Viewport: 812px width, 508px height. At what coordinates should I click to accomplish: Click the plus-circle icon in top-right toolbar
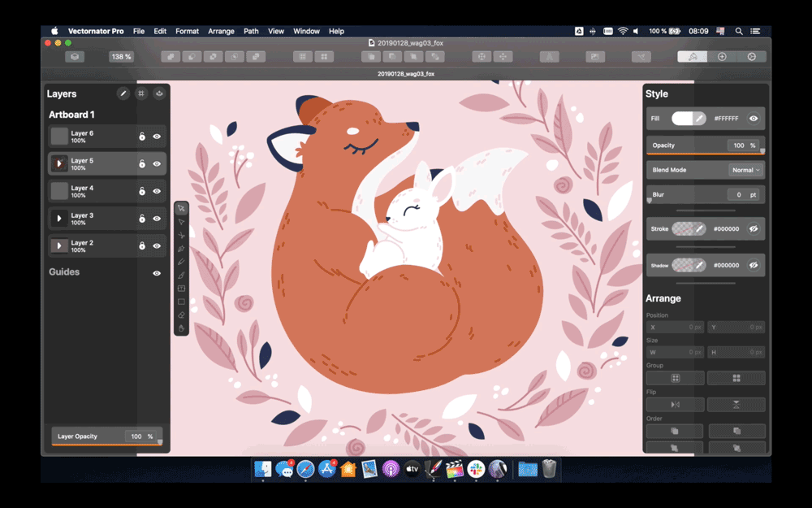[x=722, y=57]
